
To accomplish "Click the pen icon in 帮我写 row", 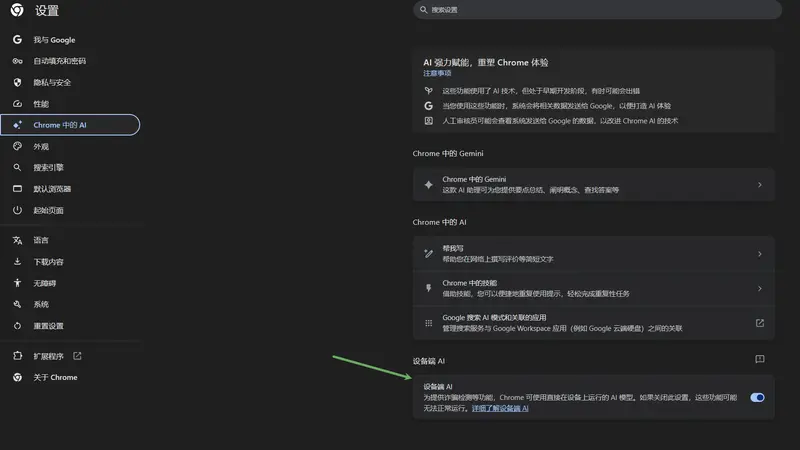I will click(x=429, y=254).
